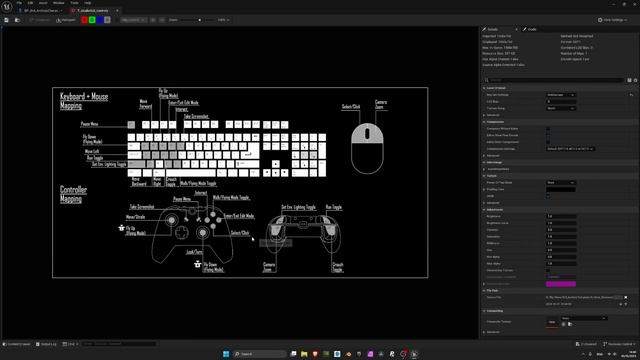
Task: Click the Brightness value field
Action: click(561, 216)
